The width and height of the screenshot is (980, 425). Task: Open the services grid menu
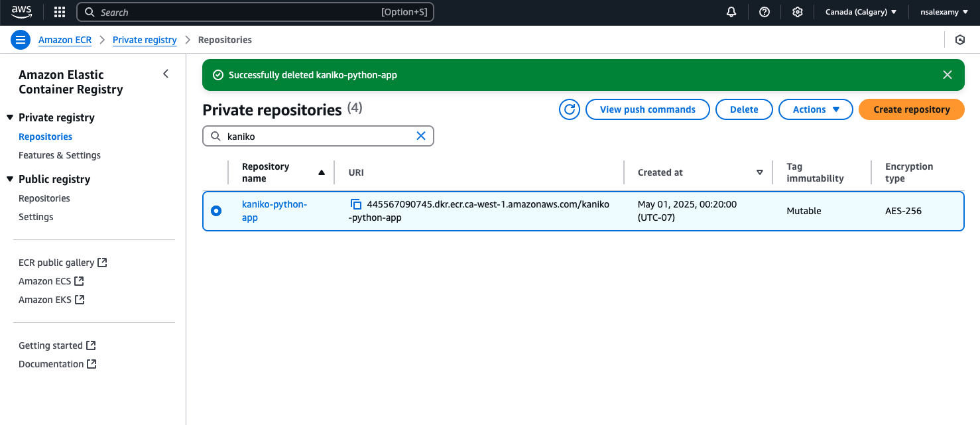(x=60, y=12)
